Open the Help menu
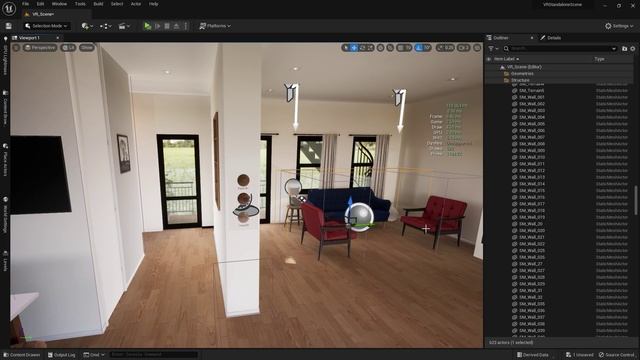Viewport: 640px width, 360px height. coord(153,4)
